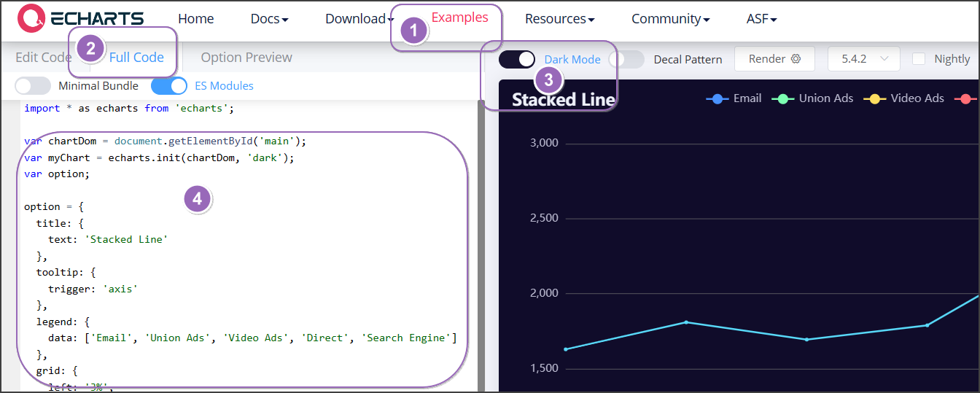Turn off the ES Modules switch

point(169,86)
